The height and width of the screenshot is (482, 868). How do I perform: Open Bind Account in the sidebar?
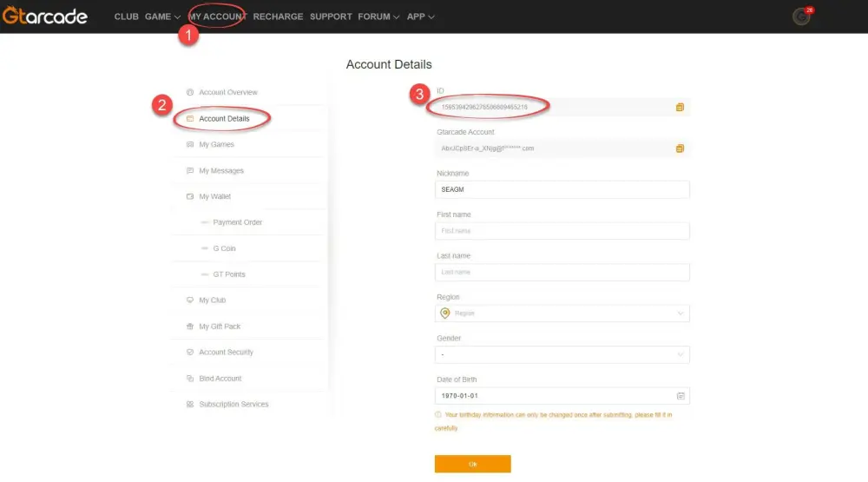pyautogui.click(x=220, y=379)
